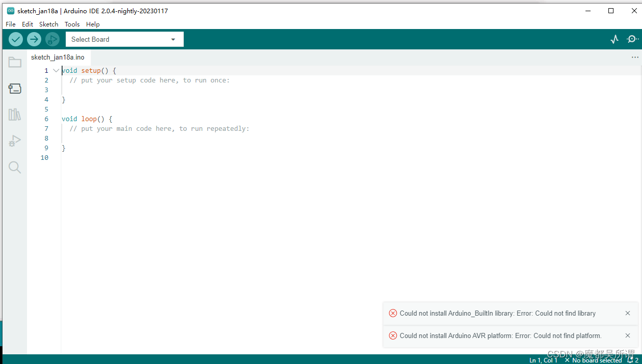Screen dimensions: 642x364
Task: Open the Sketchbook panel in sidebar
Action: click(x=14, y=62)
